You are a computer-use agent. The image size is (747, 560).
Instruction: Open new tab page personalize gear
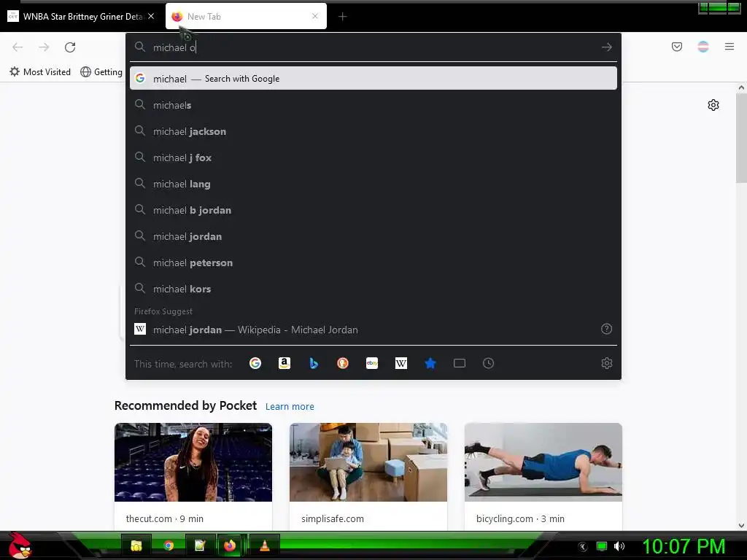(x=713, y=105)
